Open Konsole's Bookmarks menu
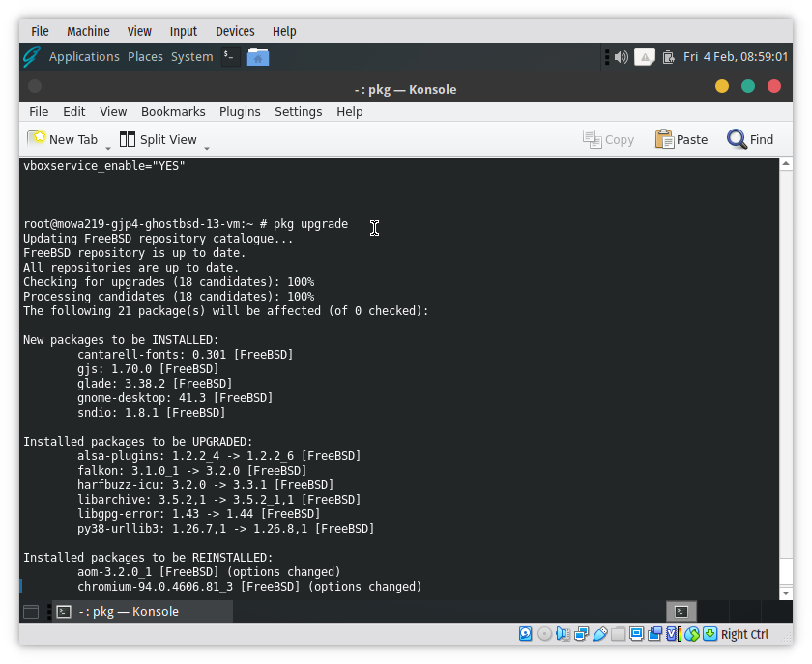The image size is (812, 664). click(173, 111)
